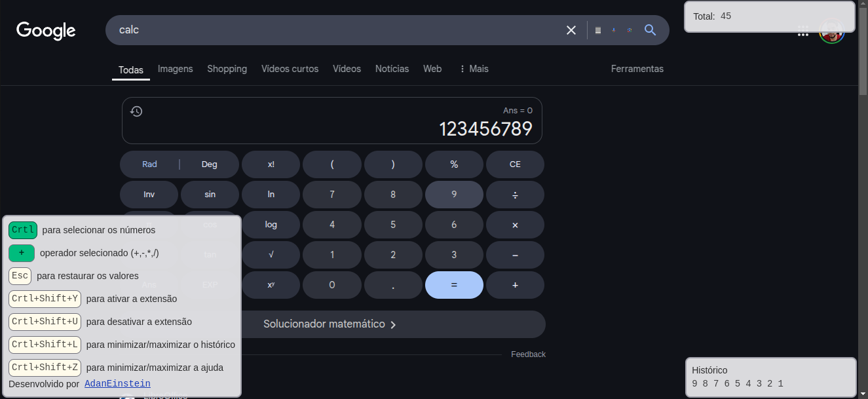This screenshot has width=868, height=399.
Task: Open Google Lens image search
Action: (x=630, y=30)
